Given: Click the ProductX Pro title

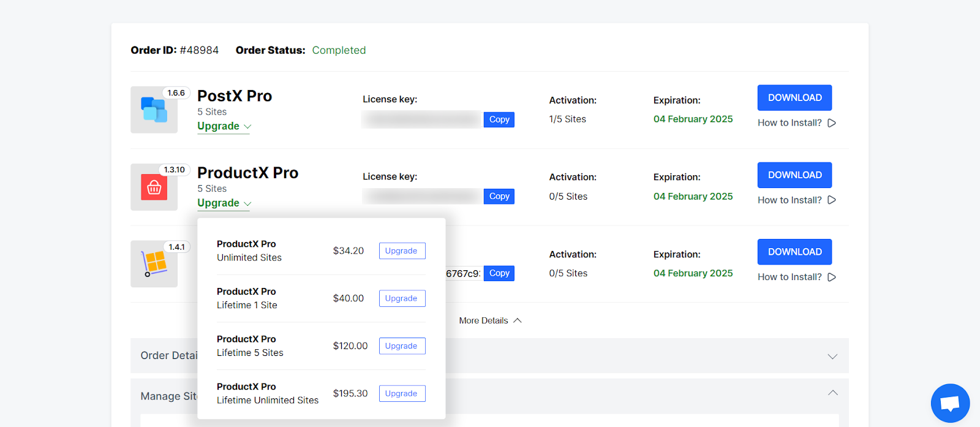Looking at the screenshot, I should point(247,173).
